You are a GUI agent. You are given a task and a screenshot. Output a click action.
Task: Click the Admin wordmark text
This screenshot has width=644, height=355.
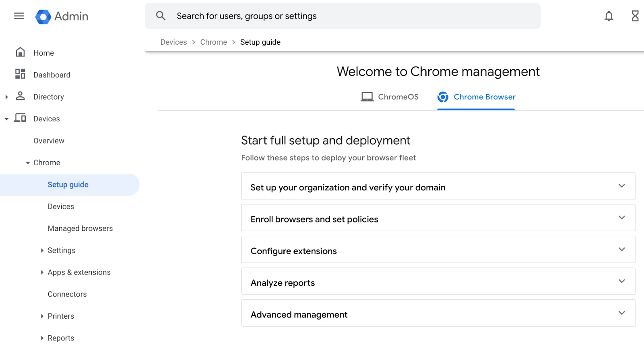[71, 16]
